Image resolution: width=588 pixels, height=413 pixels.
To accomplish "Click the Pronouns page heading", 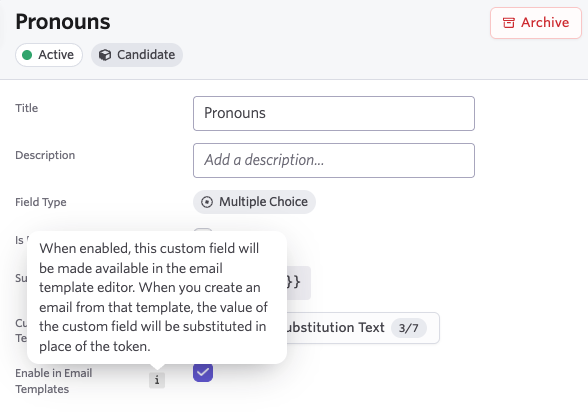I will coord(63,22).
